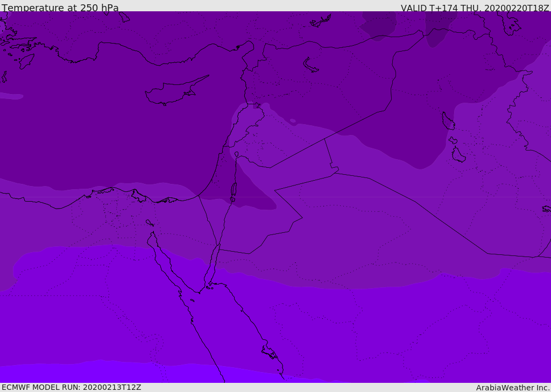Click the Sea of Galilee outline
This screenshot has width=551, height=392.
237,154
